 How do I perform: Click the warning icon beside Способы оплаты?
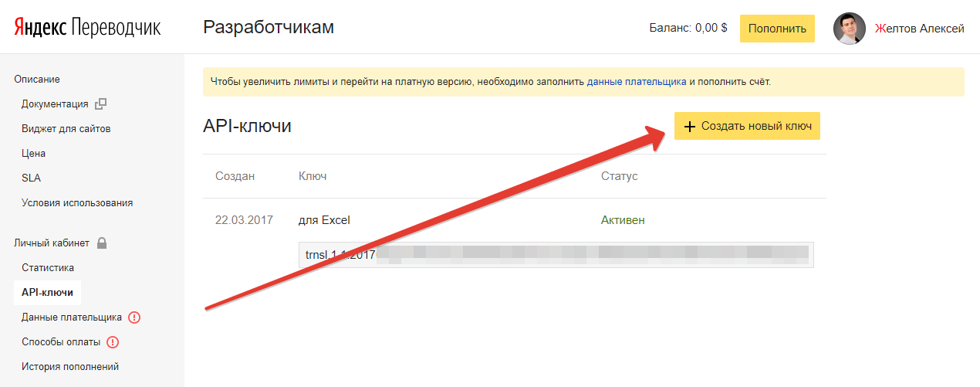[113, 342]
